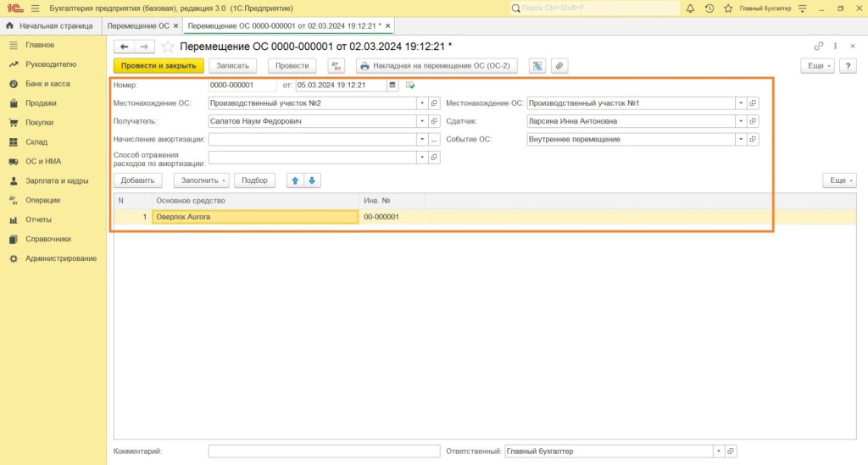Move row up with the blue up arrow
868x465 pixels.
pos(295,180)
